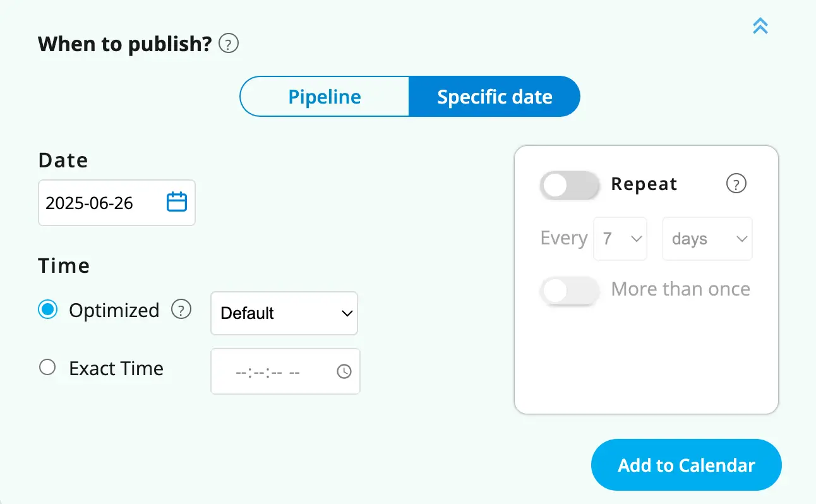Toggle the "More than once" switch
The height and width of the screenshot is (504, 816).
pyautogui.click(x=570, y=291)
